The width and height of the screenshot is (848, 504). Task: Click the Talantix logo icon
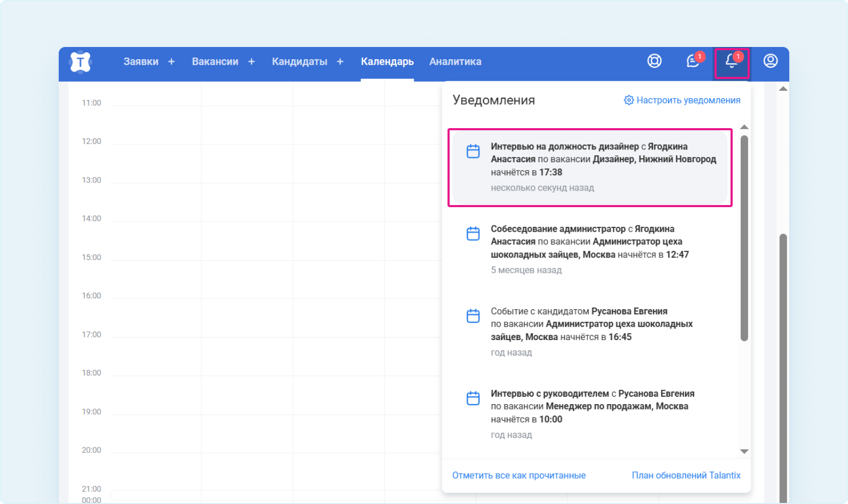tap(80, 62)
